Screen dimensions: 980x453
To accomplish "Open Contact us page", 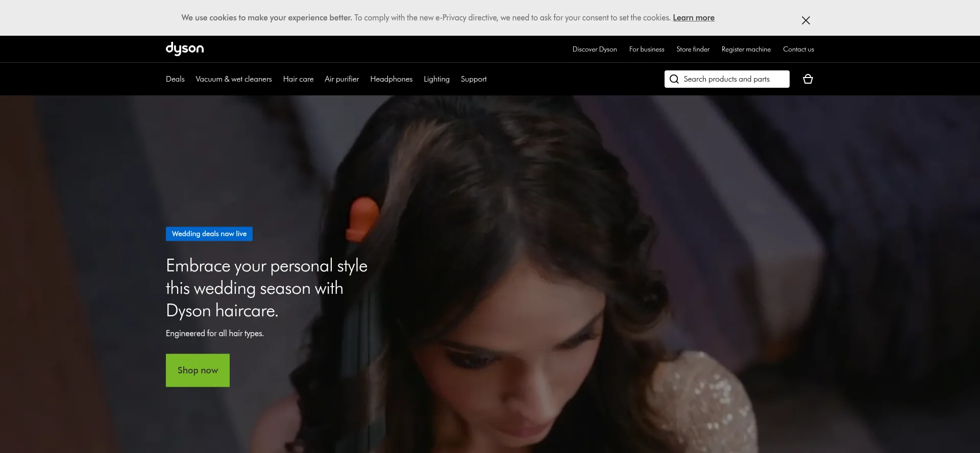I will (798, 49).
